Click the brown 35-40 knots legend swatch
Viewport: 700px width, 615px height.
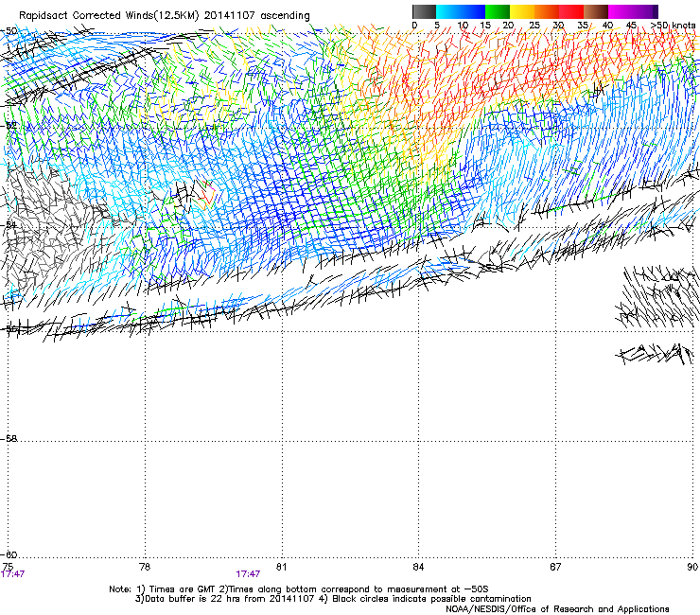596,11
